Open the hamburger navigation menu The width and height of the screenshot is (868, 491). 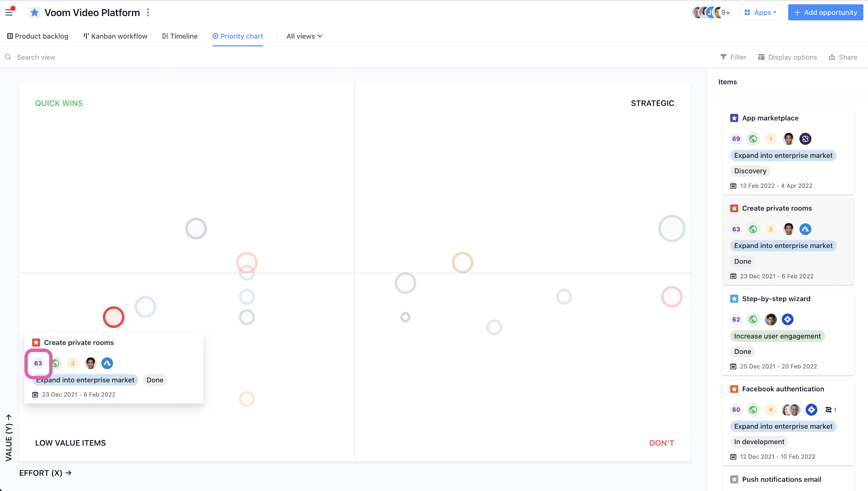[9, 12]
